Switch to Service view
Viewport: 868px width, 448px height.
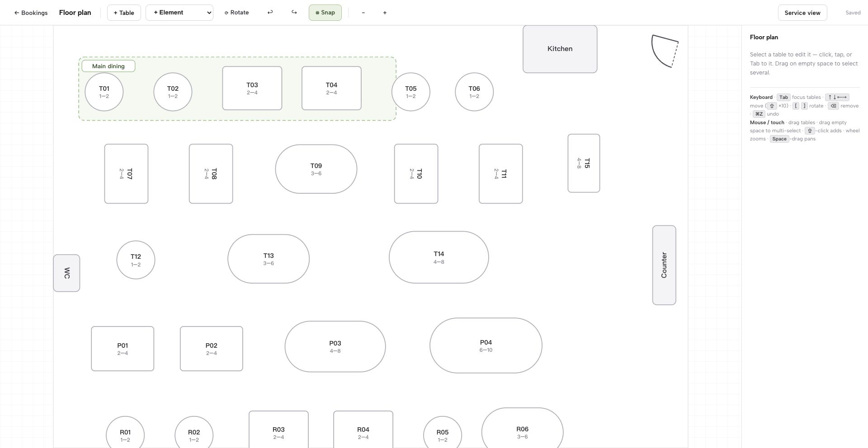802,13
